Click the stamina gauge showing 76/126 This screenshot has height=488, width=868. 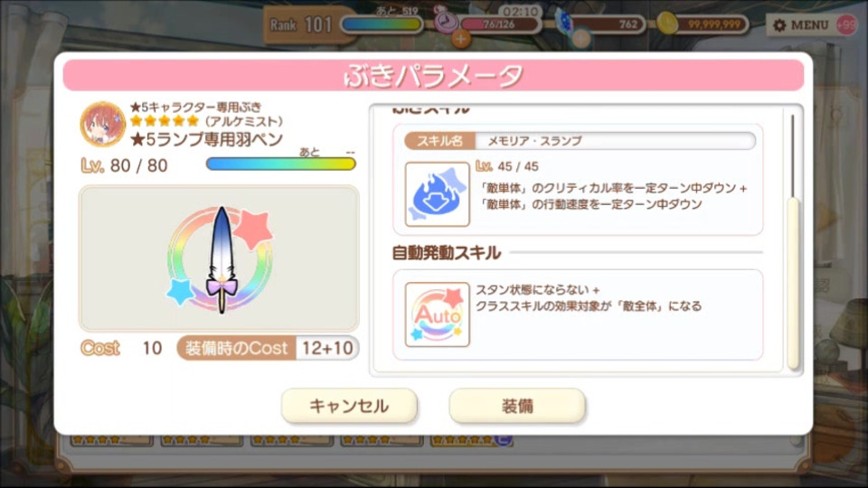499,24
